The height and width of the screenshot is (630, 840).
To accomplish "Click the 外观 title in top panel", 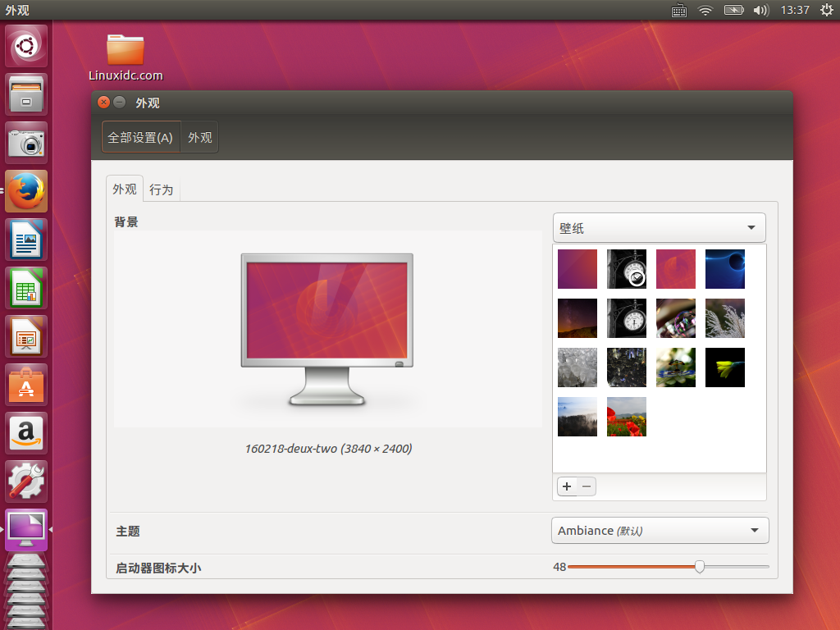I will [17, 10].
